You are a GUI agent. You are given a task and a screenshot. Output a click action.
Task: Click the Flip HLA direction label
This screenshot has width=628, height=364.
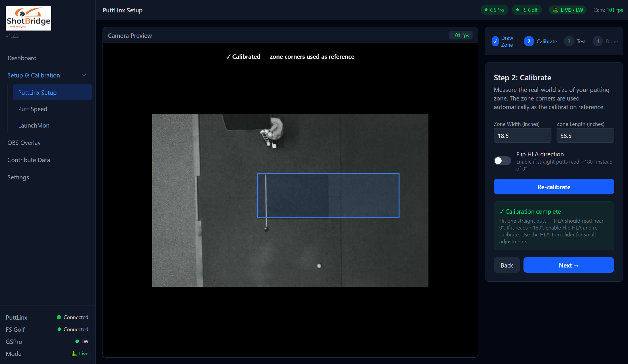click(540, 154)
